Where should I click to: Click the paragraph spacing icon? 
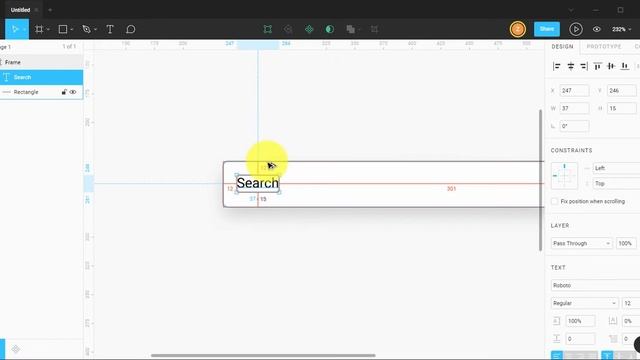[x=556, y=338]
